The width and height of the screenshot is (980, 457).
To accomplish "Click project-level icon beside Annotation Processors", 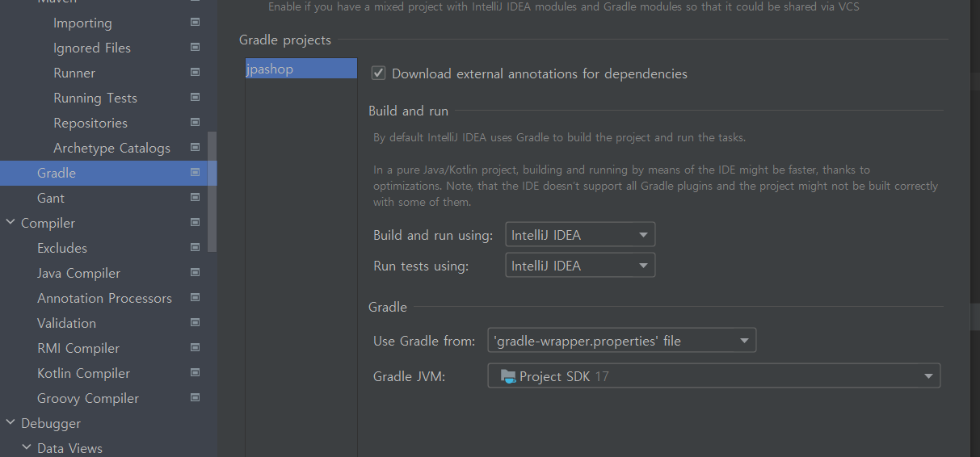I will [195, 298].
